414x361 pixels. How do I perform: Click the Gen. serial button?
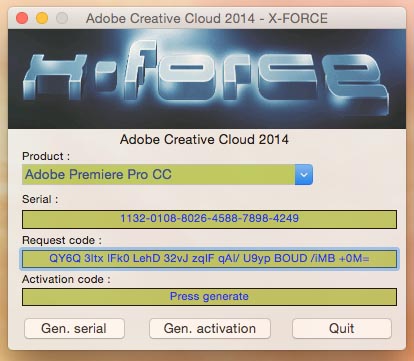(x=74, y=329)
